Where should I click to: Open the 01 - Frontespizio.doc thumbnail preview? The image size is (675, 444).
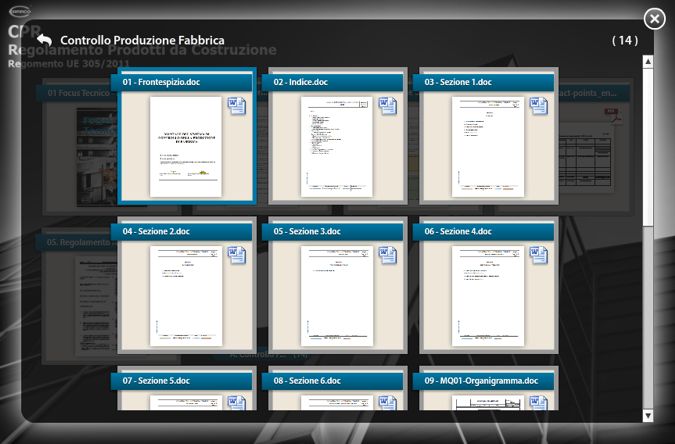click(186, 146)
